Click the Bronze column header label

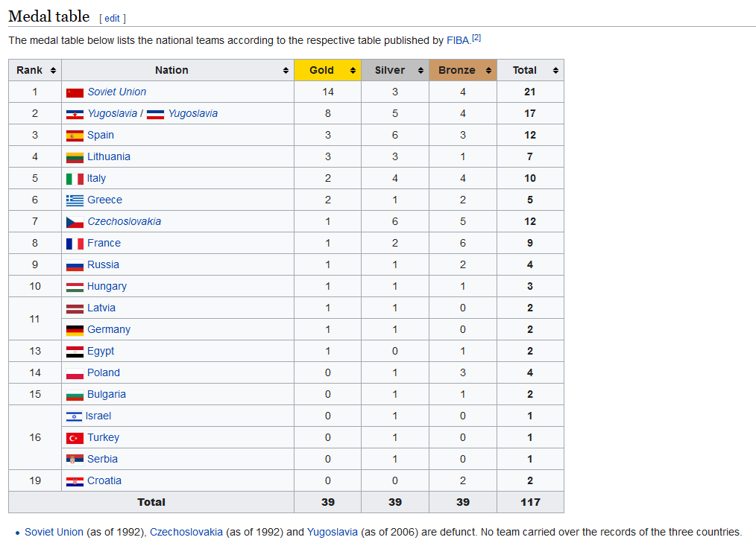tap(456, 70)
